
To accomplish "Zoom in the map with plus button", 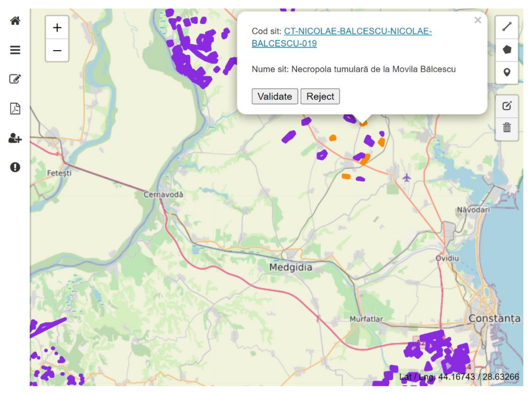I will click(57, 28).
